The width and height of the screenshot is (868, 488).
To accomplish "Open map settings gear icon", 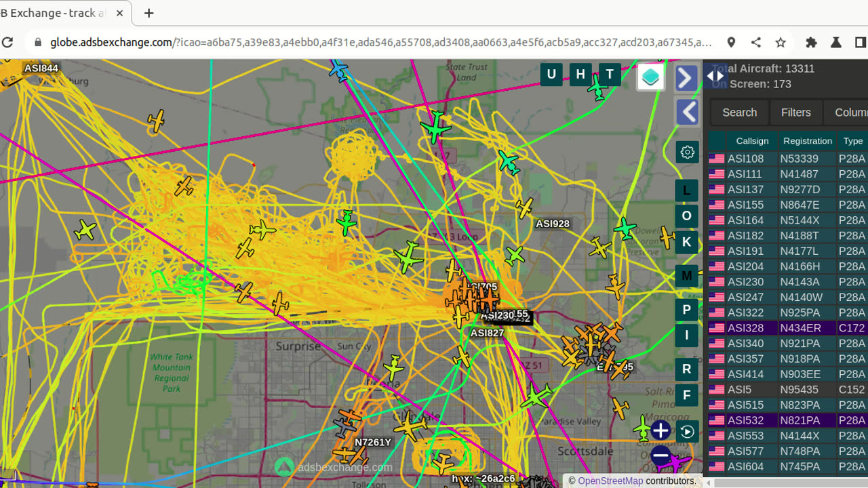I will [x=687, y=152].
